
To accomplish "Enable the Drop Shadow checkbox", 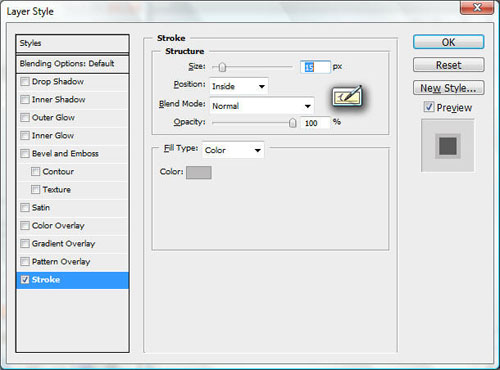I will (25, 82).
